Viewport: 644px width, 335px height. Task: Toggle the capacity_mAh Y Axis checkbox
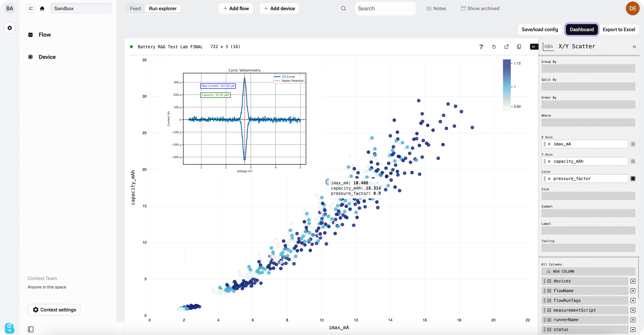pos(633,161)
